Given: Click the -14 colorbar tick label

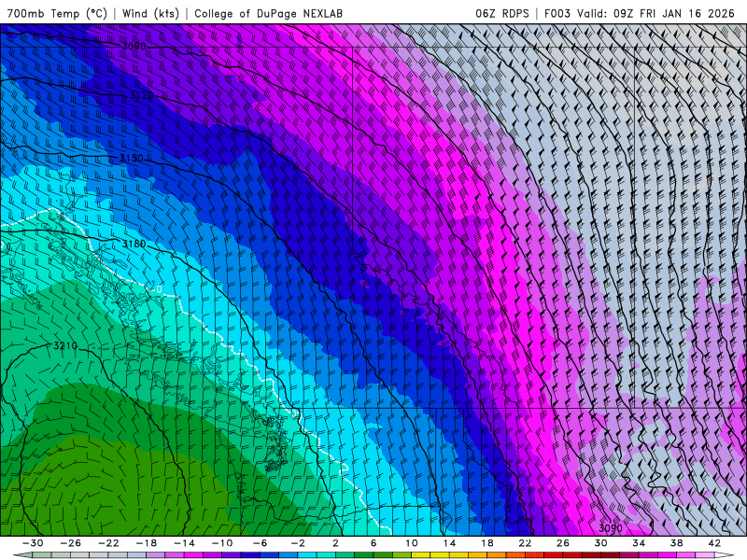Looking at the screenshot, I should point(184,543).
